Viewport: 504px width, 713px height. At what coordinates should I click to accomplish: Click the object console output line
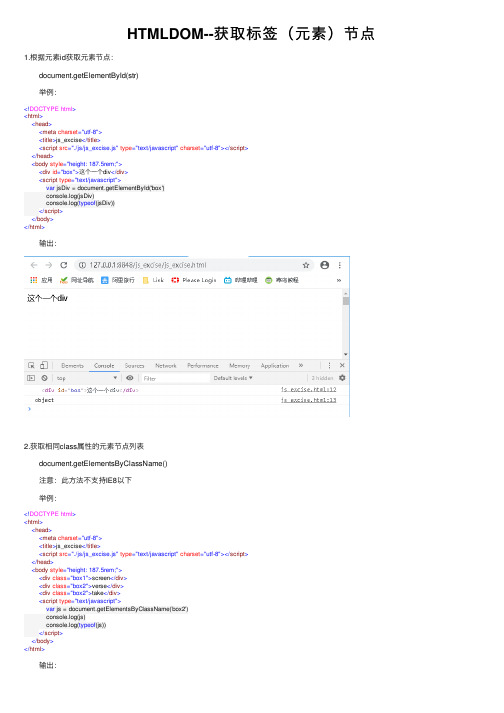click(44, 400)
